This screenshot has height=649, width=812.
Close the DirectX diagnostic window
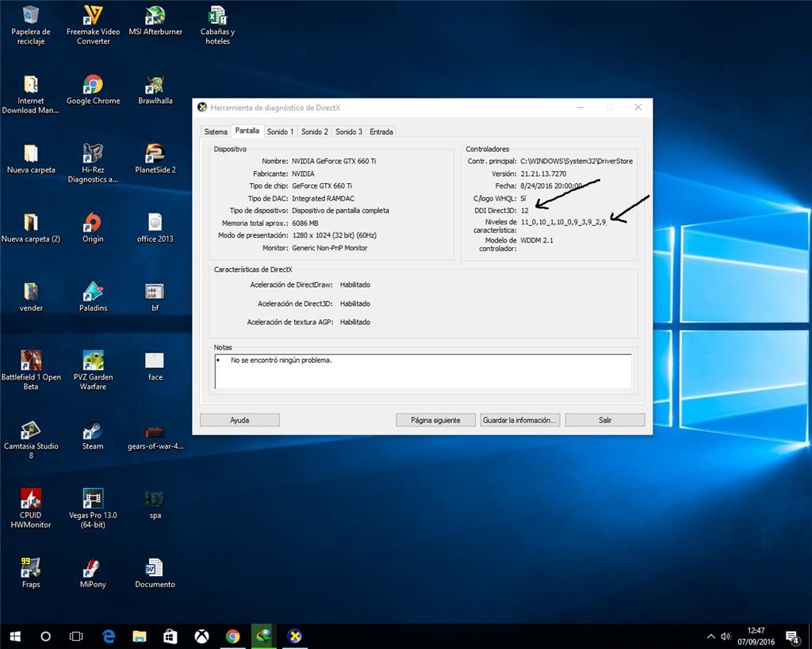click(x=638, y=107)
